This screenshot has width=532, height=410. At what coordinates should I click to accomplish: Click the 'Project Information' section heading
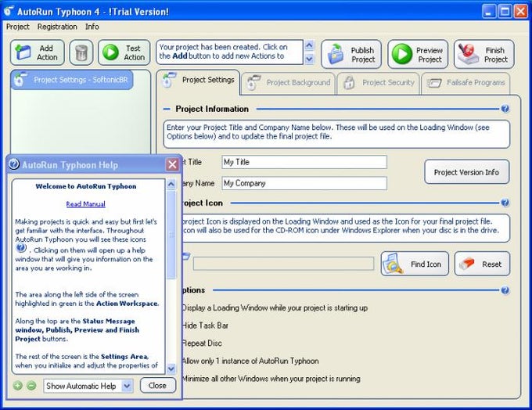pyautogui.click(x=212, y=109)
